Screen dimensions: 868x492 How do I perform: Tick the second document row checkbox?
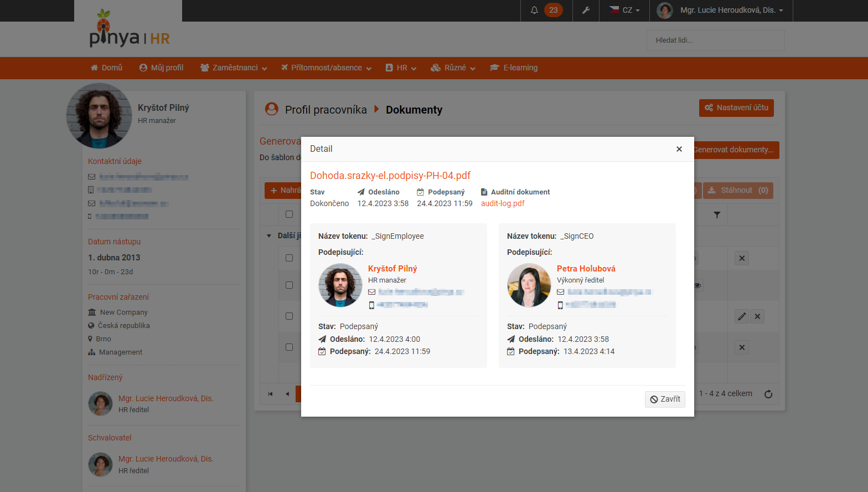(289, 285)
